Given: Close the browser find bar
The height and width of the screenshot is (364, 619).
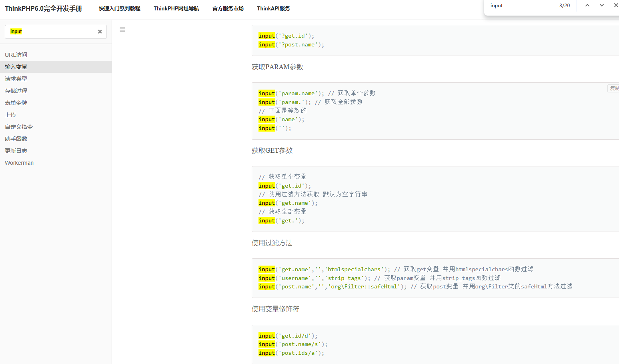Looking at the screenshot, I should click(x=616, y=6).
